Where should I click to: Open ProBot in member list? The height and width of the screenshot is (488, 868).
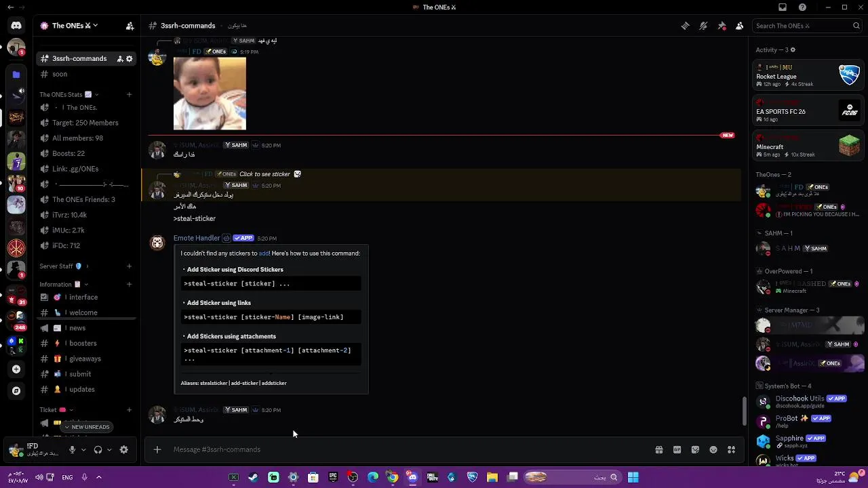pos(809,422)
